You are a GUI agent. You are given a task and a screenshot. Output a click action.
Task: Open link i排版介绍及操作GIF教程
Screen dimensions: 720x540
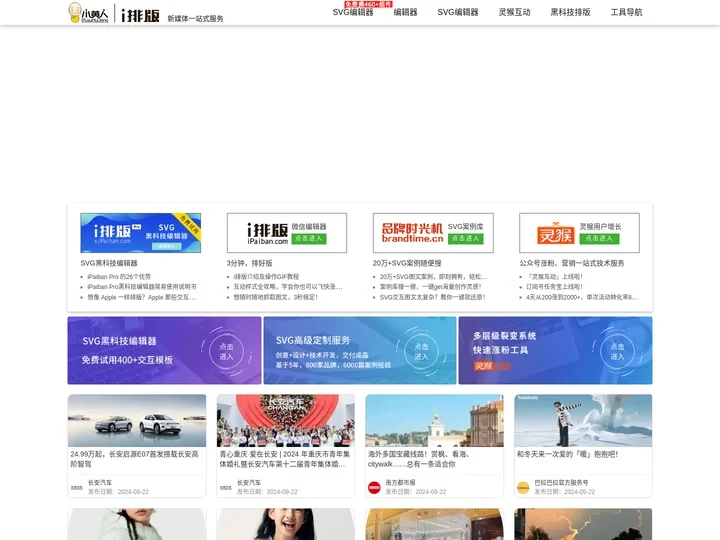click(266, 277)
